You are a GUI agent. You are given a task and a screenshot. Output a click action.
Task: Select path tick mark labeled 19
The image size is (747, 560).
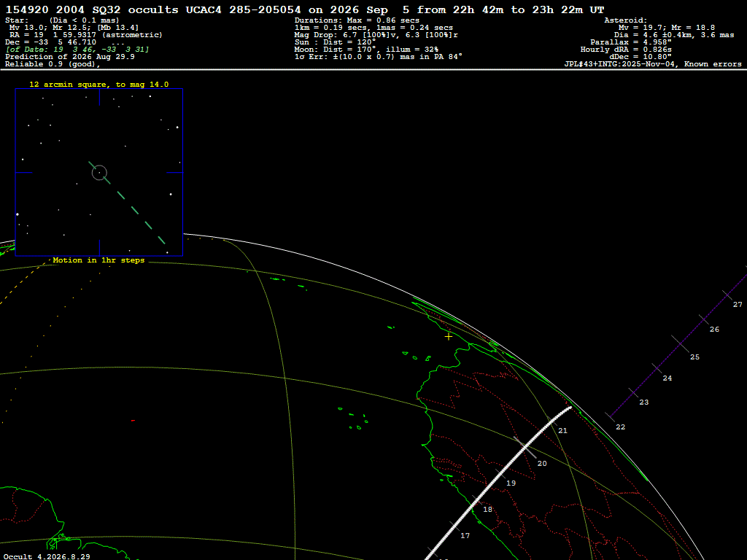tap(500, 474)
